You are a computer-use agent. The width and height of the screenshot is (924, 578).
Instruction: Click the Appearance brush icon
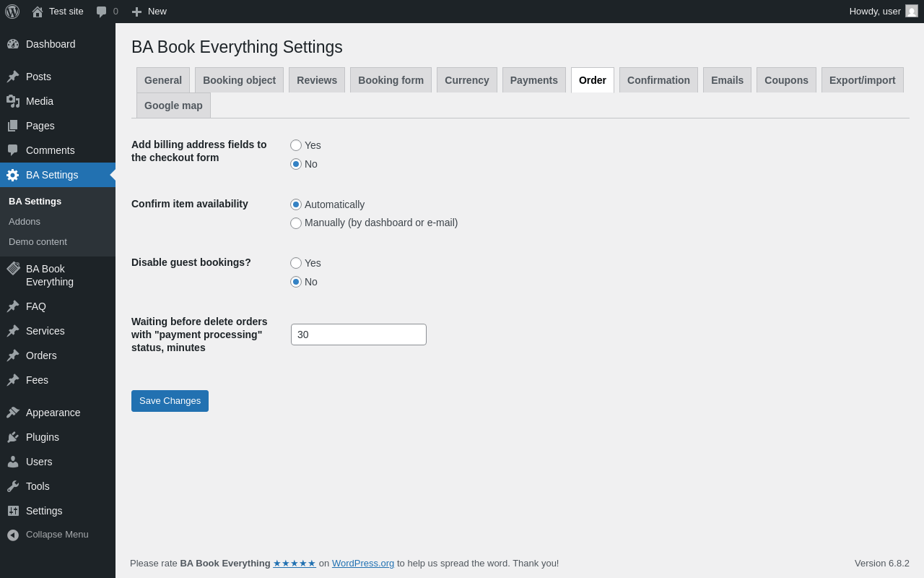(13, 413)
